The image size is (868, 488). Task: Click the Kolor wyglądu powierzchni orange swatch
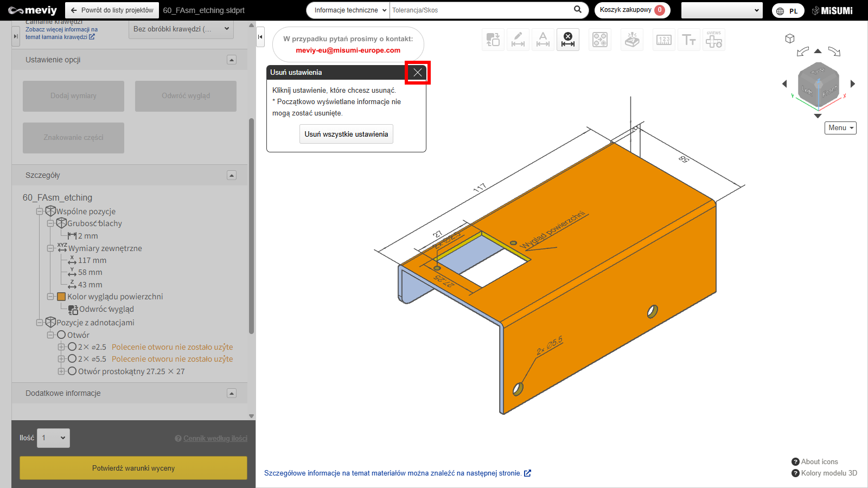pyautogui.click(x=61, y=297)
